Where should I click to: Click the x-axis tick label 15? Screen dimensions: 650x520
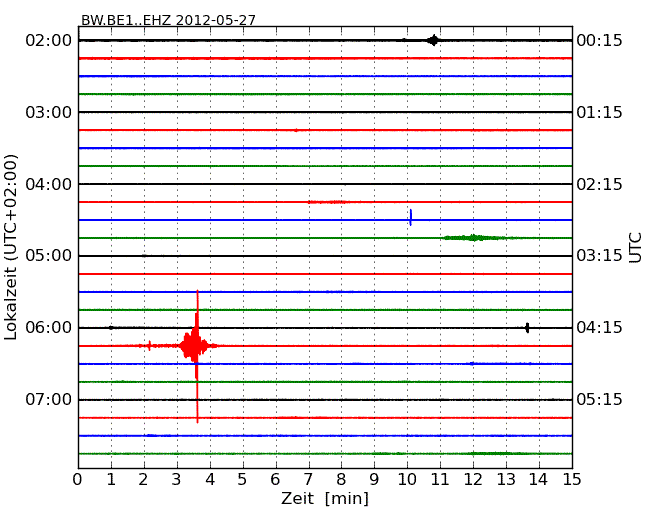tap(572, 480)
